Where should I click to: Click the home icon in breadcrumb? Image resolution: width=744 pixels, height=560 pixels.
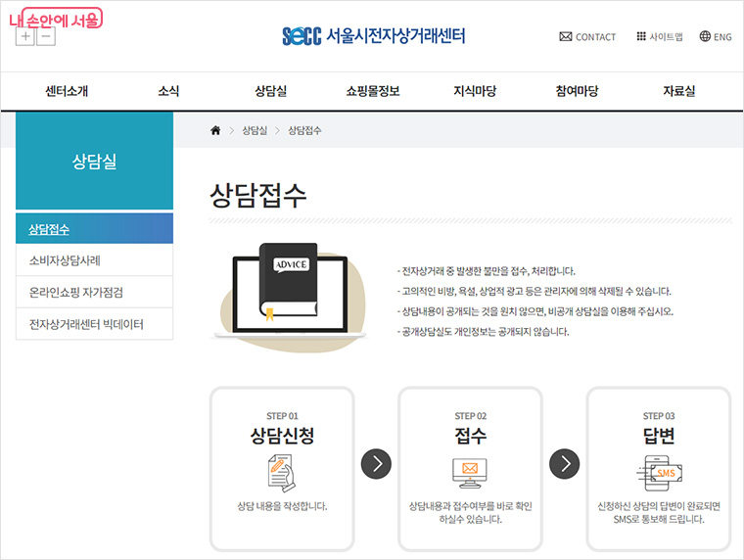point(215,130)
